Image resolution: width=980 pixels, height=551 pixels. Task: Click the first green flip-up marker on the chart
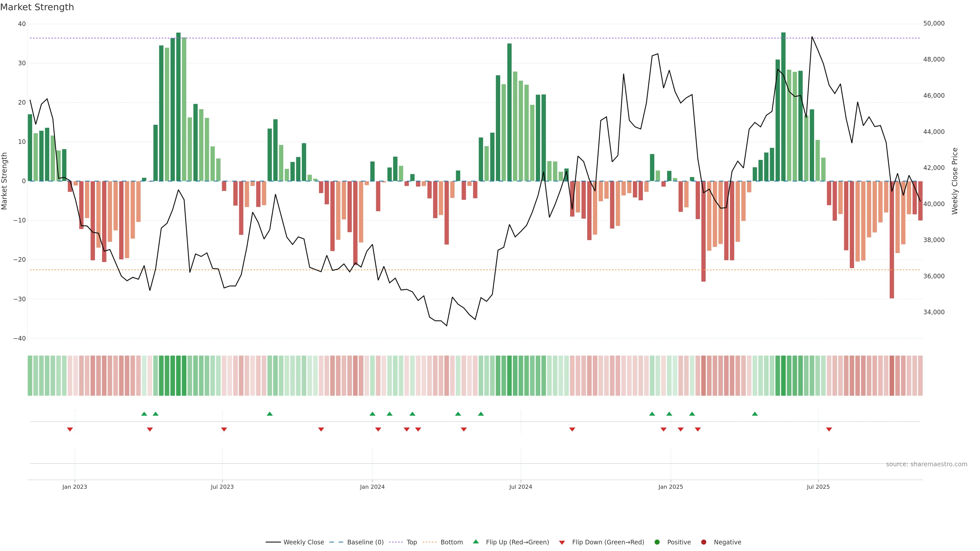(x=144, y=414)
